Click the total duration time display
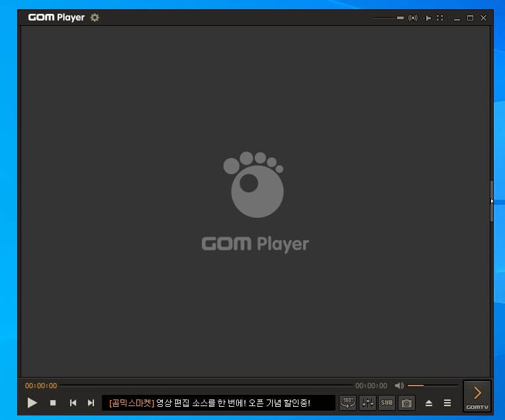 371,386
